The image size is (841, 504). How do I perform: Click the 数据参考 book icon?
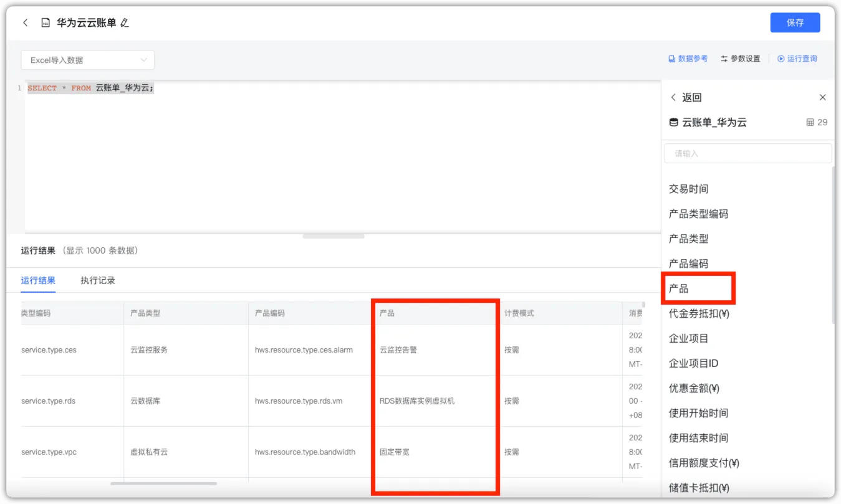pyautogui.click(x=672, y=59)
